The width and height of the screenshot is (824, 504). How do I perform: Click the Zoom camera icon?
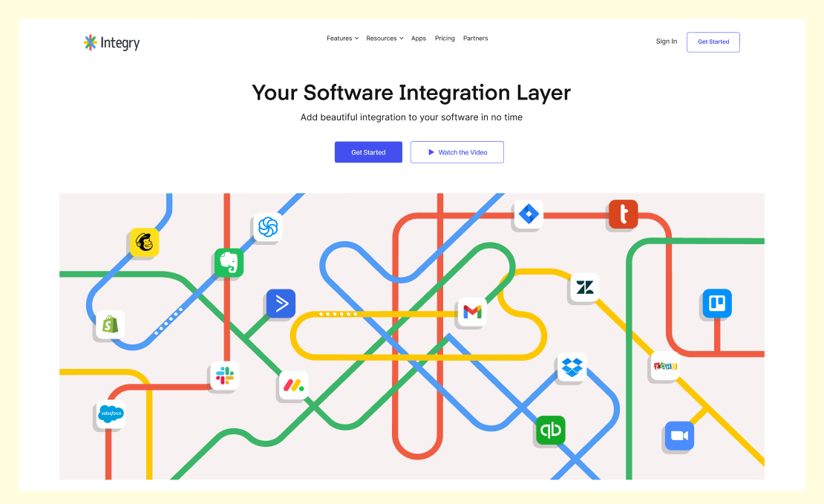679,436
